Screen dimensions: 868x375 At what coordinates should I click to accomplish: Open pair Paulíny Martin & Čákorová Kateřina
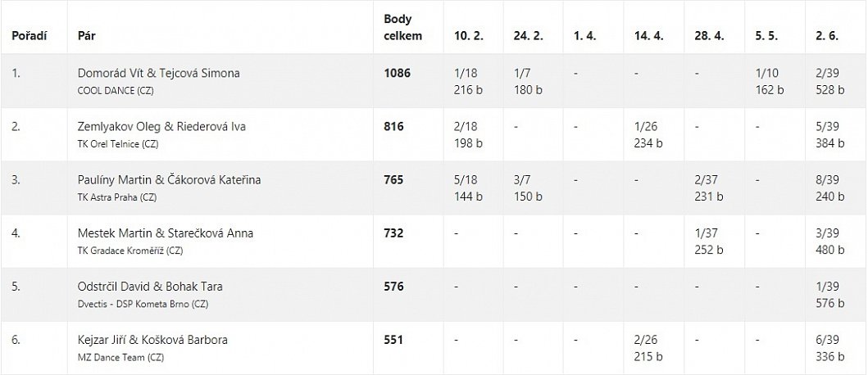coord(170,180)
